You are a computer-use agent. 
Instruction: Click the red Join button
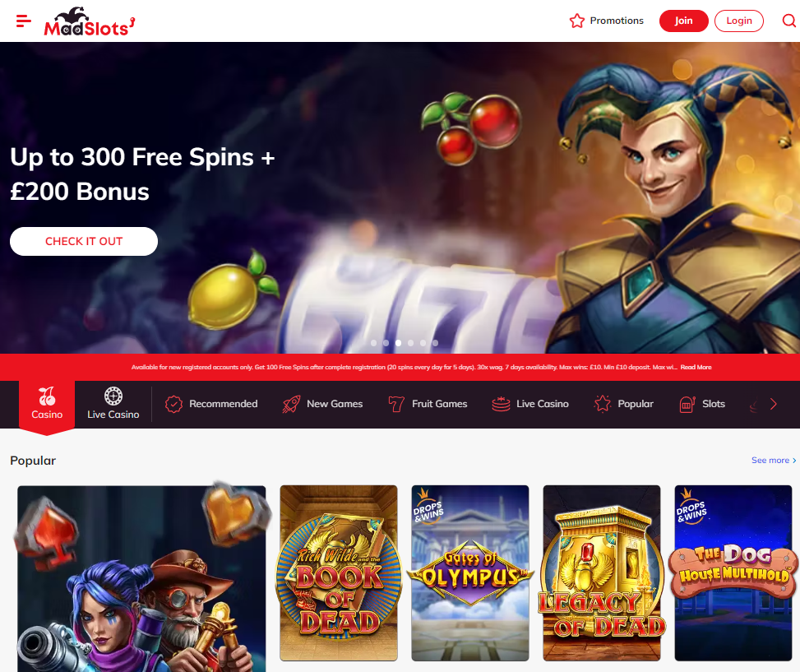684,21
